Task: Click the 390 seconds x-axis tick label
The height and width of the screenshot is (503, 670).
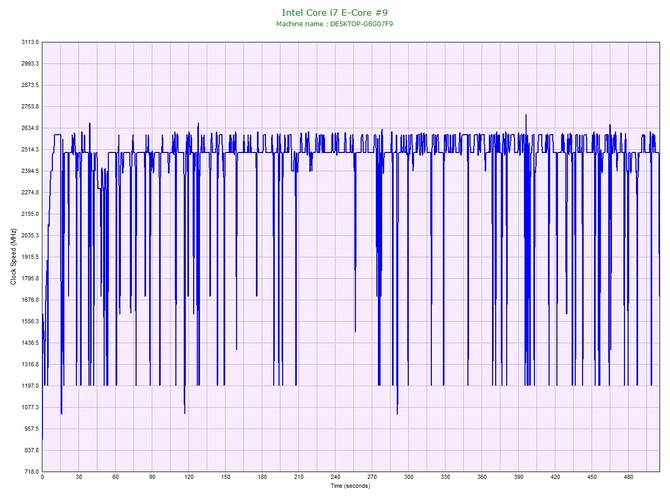Action: (x=519, y=477)
